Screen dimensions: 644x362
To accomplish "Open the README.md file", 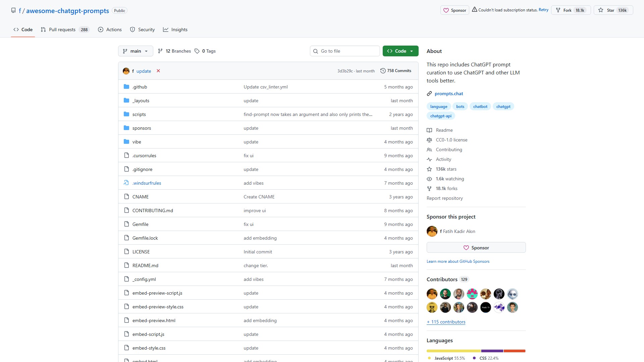I will point(145,265).
